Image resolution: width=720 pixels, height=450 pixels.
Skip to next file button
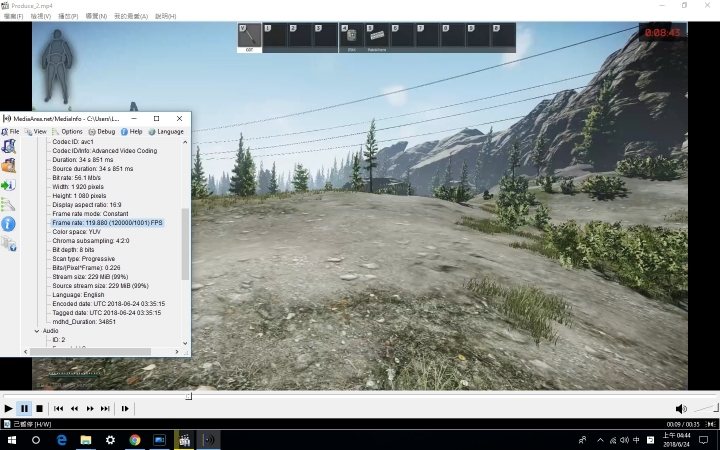(x=105, y=408)
